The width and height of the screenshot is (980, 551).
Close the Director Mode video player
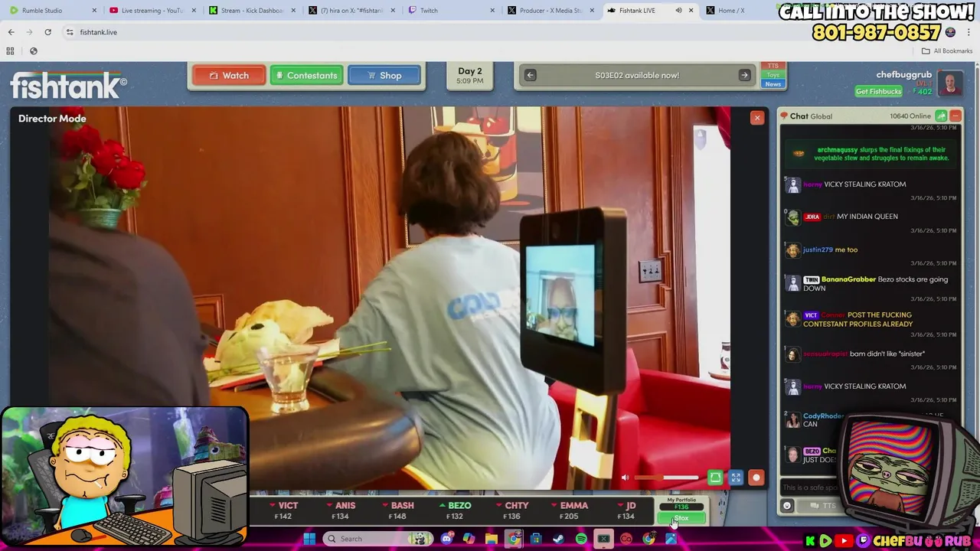point(757,117)
